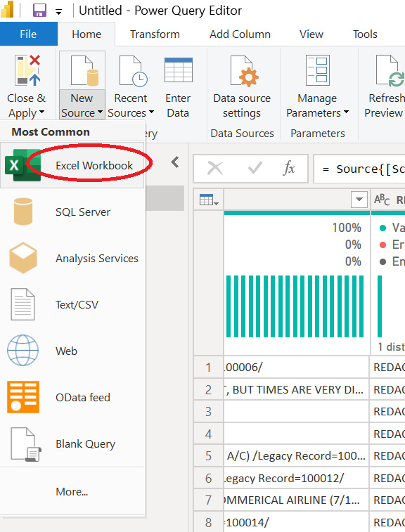Screen dimensions: 405x532
Task: Click the save icon in title bar
Action: 39,11
